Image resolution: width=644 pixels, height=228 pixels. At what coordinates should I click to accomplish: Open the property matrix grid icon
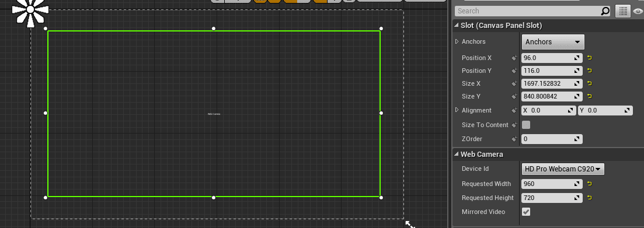(x=622, y=11)
